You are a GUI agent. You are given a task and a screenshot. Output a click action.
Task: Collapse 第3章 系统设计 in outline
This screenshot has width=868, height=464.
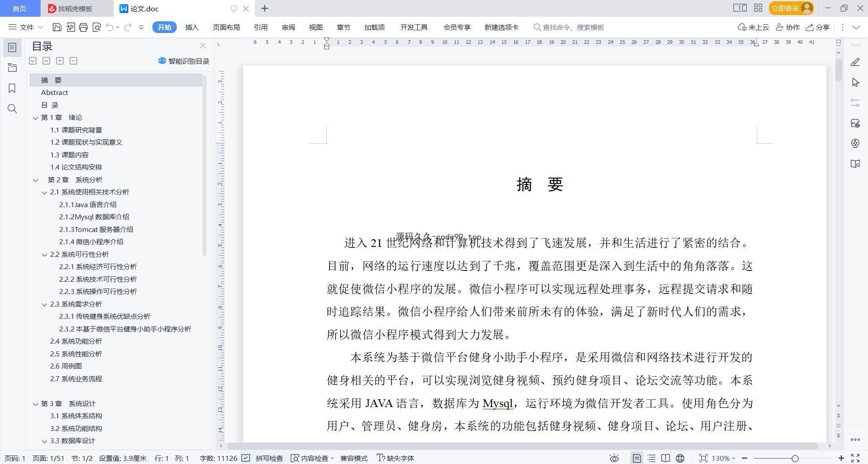pos(35,404)
